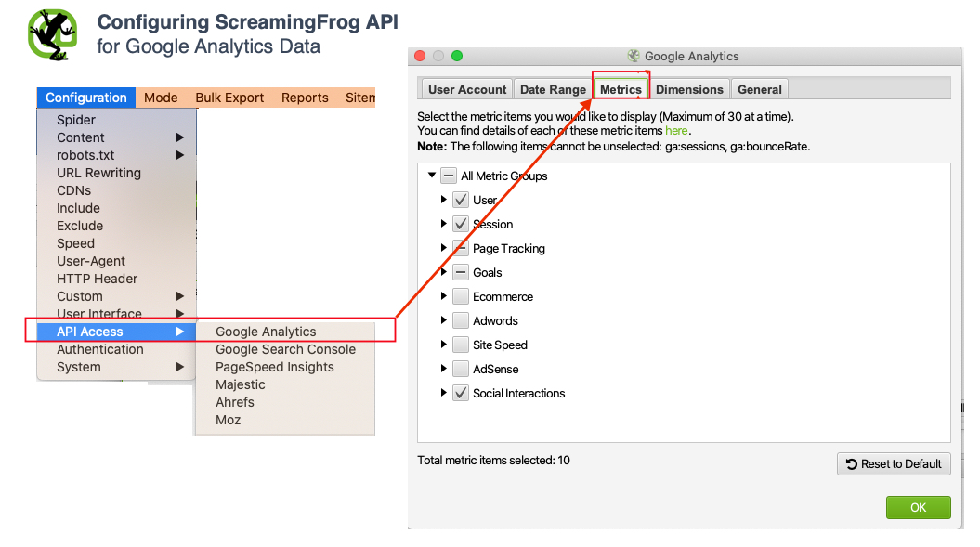Screen dimensions: 980x547
Task: Open the Reports menu
Action: [305, 98]
